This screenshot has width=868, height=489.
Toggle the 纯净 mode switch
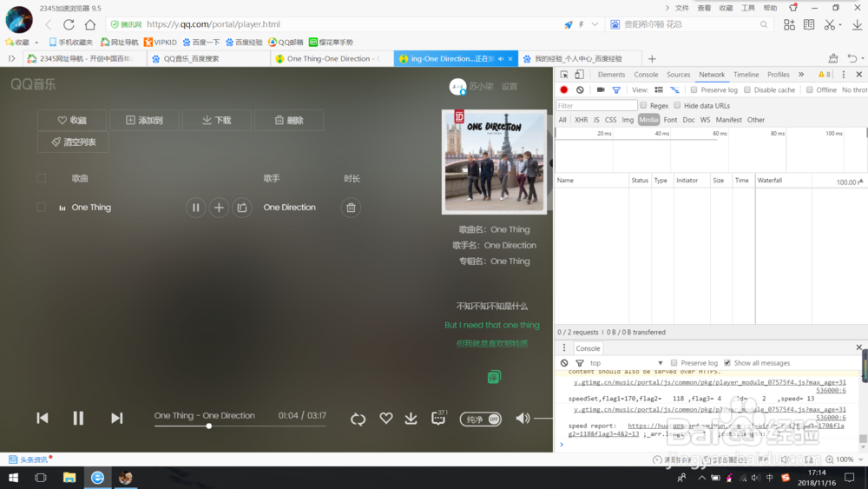pos(481,419)
